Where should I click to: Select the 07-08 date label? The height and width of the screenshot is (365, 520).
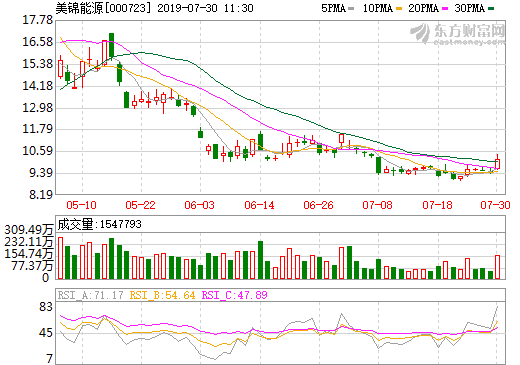pyautogui.click(x=377, y=205)
